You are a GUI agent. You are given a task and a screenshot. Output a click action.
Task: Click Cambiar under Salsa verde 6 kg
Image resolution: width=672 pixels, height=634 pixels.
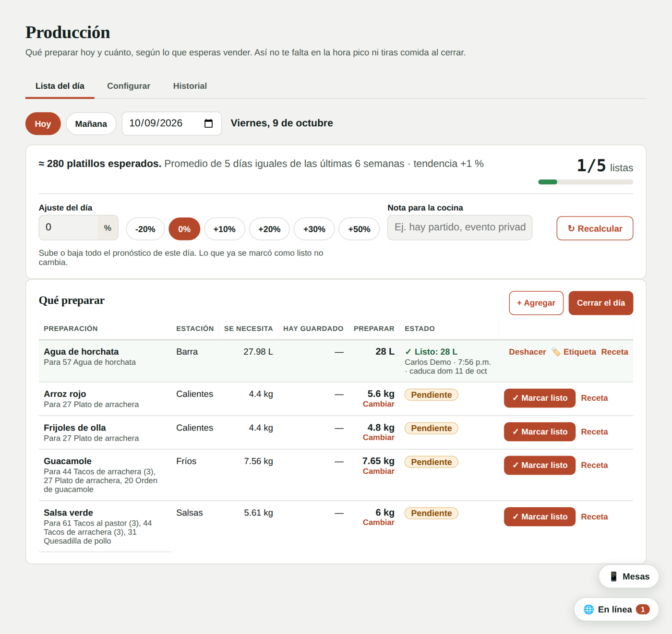pyautogui.click(x=379, y=523)
